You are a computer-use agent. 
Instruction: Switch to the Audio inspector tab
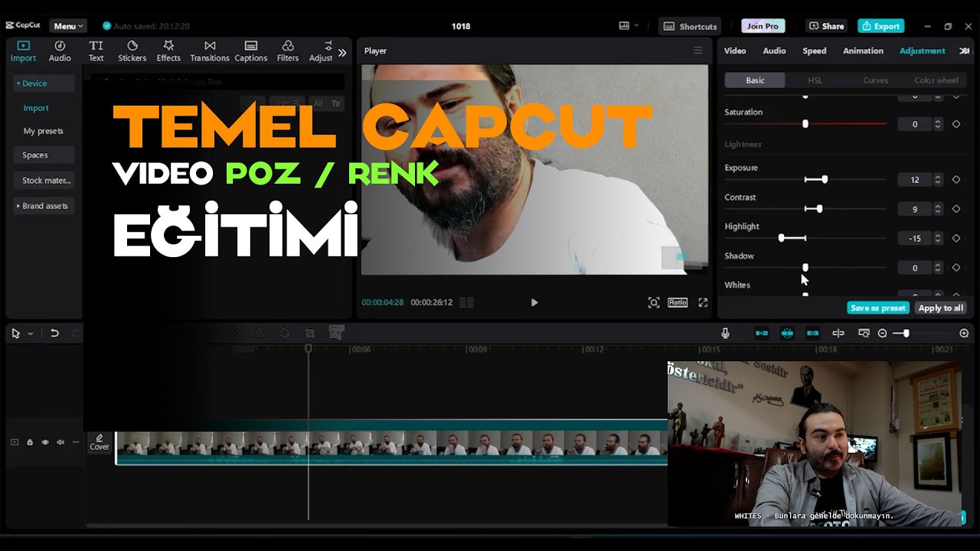pyautogui.click(x=774, y=51)
